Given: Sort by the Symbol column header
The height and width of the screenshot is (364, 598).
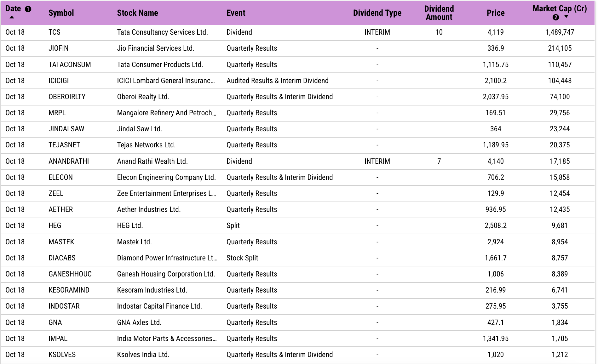Looking at the screenshot, I should (61, 13).
